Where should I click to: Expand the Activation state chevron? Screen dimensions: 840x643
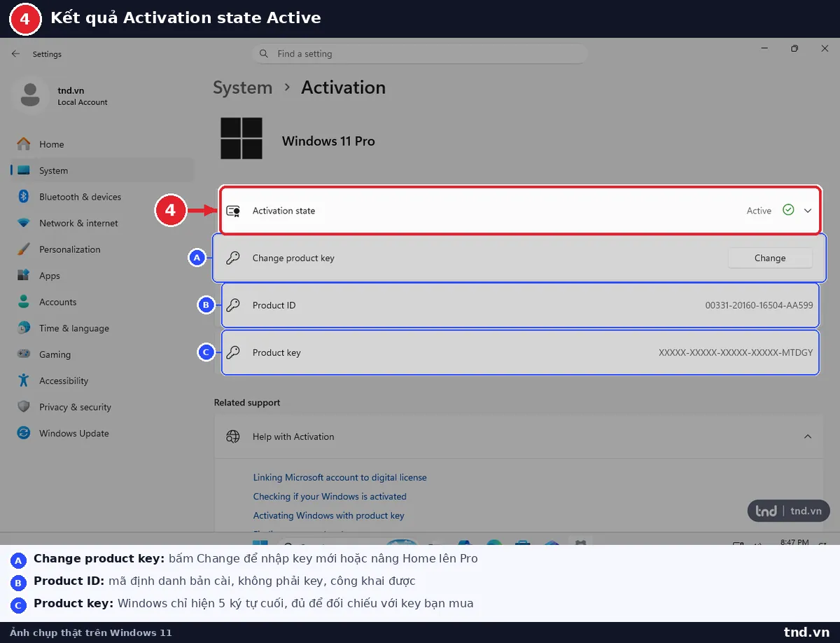coord(808,210)
